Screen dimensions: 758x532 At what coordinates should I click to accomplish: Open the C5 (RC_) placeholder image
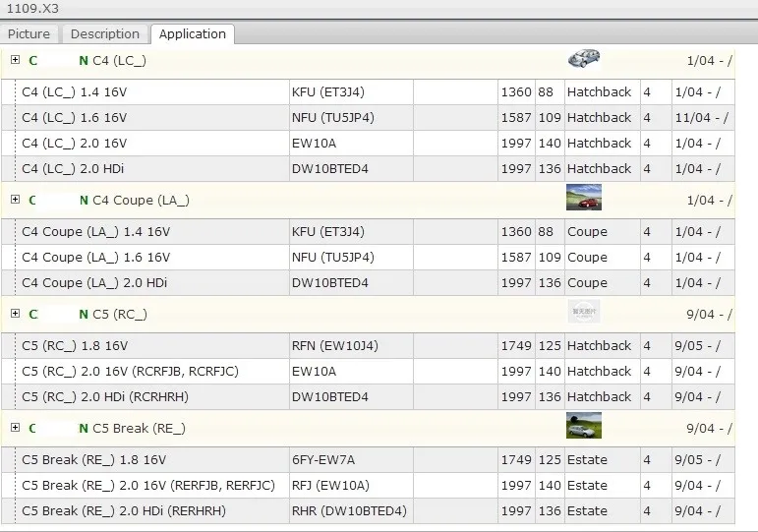pyautogui.click(x=584, y=312)
